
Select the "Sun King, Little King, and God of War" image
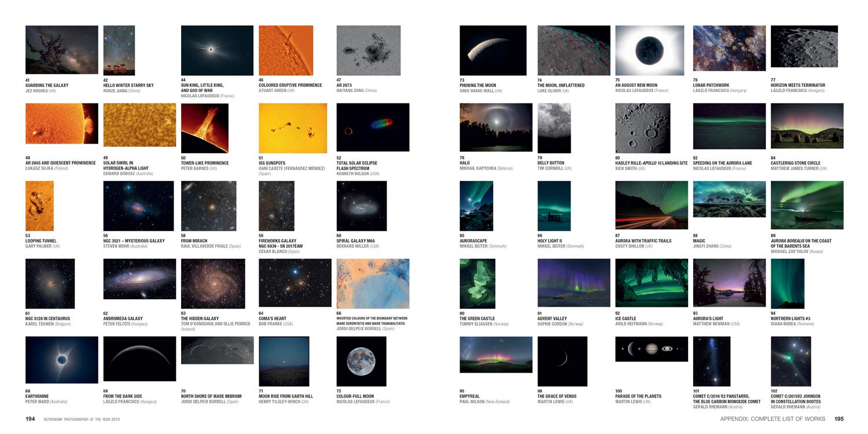click(x=217, y=49)
